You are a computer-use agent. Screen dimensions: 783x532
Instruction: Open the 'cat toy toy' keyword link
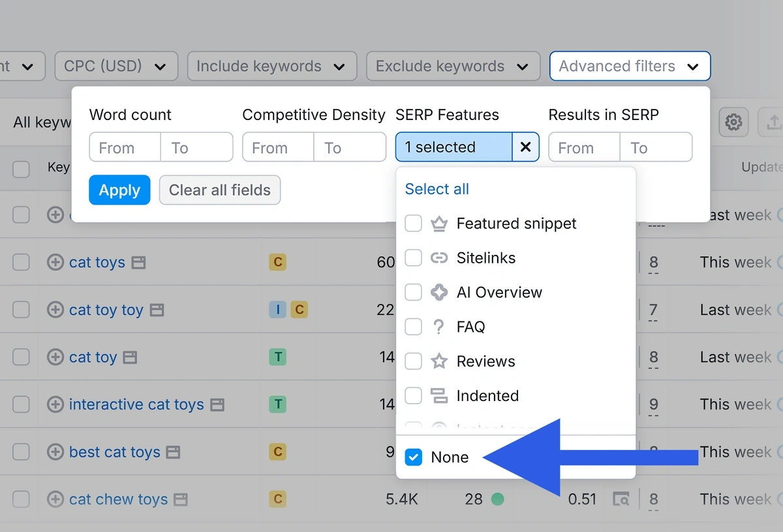pyautogui.click(x=106, y=310)
